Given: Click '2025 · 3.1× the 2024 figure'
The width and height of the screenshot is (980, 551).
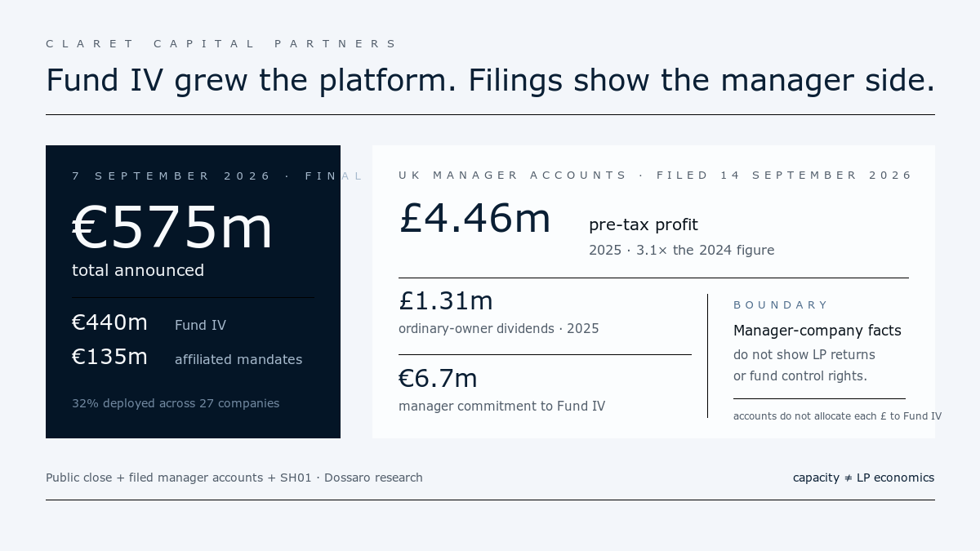Looking at the screenshot, I should (x=681, y=251).
